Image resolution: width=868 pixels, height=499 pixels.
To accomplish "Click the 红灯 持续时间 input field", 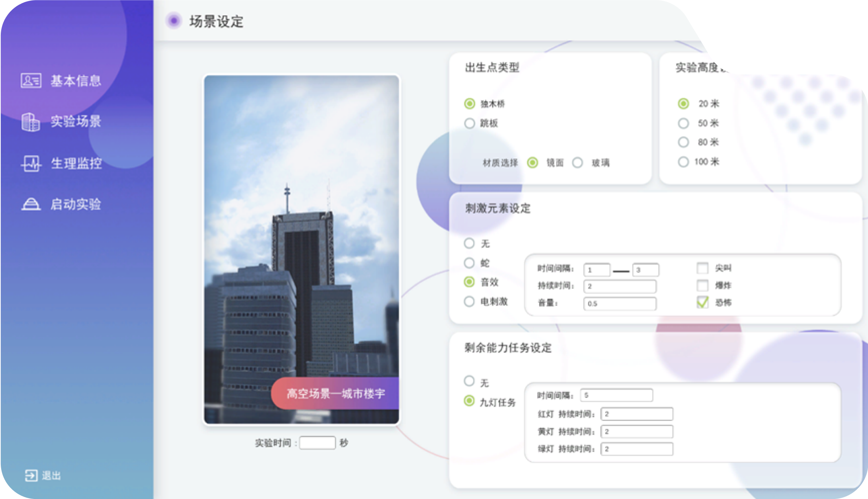I will (636, 414).
